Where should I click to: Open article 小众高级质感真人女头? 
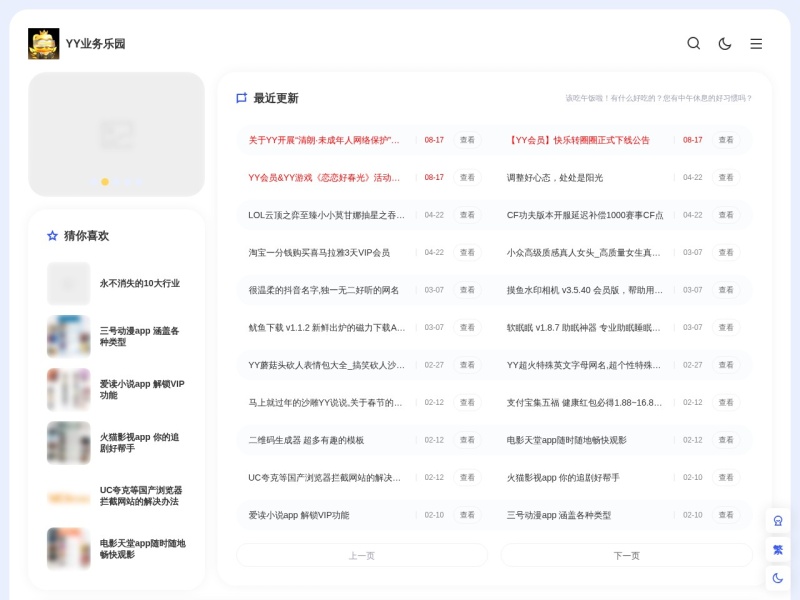tap(583, 253)
